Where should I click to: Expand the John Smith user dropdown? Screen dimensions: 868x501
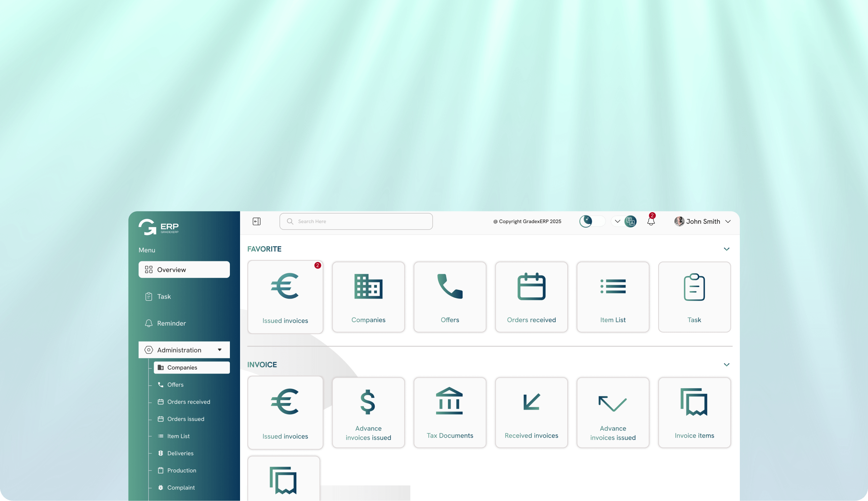click(728, 222)
